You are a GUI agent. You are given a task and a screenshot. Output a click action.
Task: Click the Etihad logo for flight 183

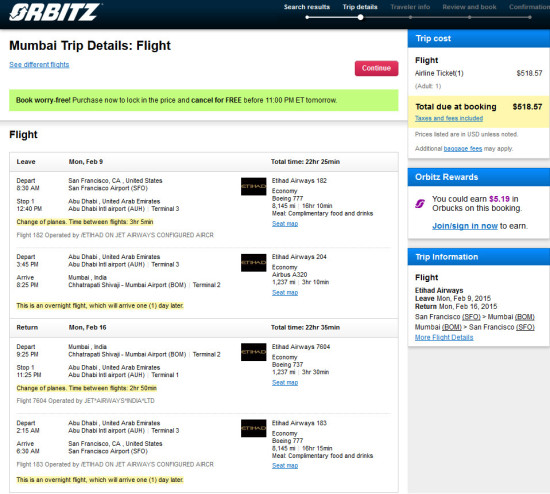pyautogui.click(x=253, y=428)
